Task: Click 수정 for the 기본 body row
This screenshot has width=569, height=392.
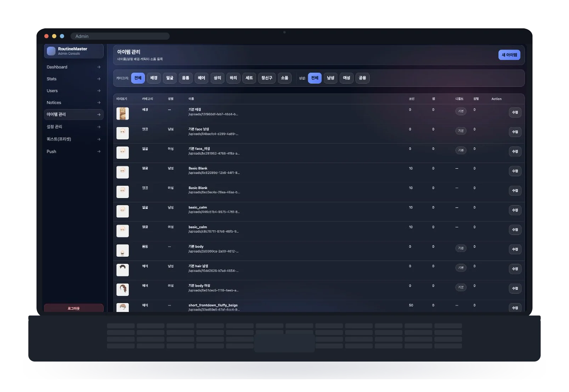Action: pyautogui.click(x=515, y=249)
